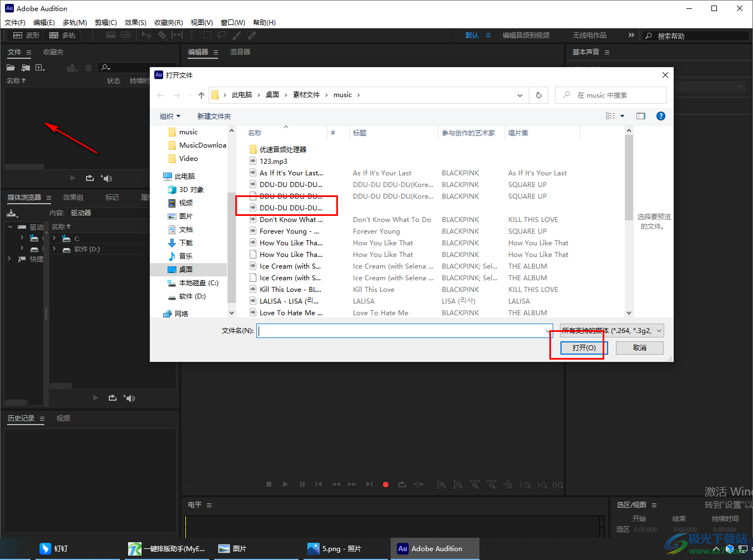Click the music folder search box
Image resolution: width=753 pixels, height=560 pixels.
pyautogui.click(x=611, y=95)
